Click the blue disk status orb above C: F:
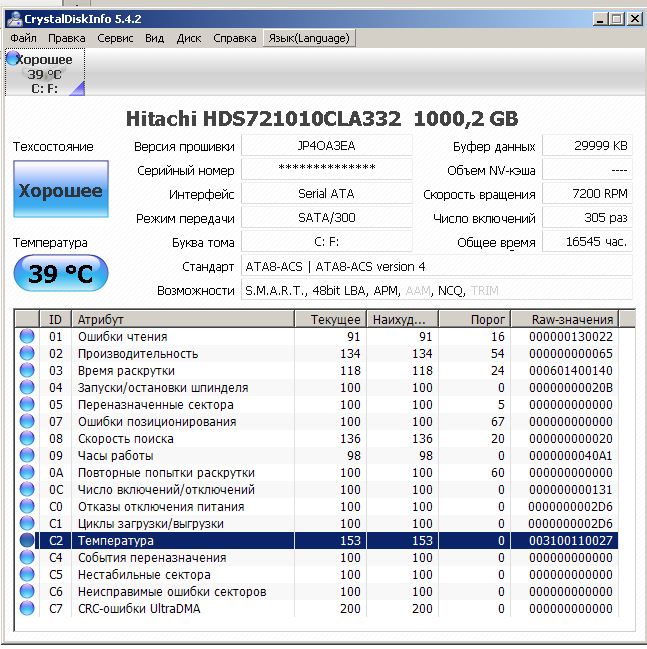The image size is (647, 649). (x=12, y=60)
